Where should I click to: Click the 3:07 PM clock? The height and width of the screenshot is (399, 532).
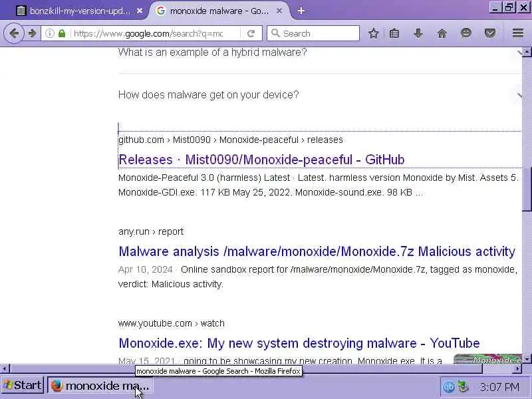(x=499, y=387)
